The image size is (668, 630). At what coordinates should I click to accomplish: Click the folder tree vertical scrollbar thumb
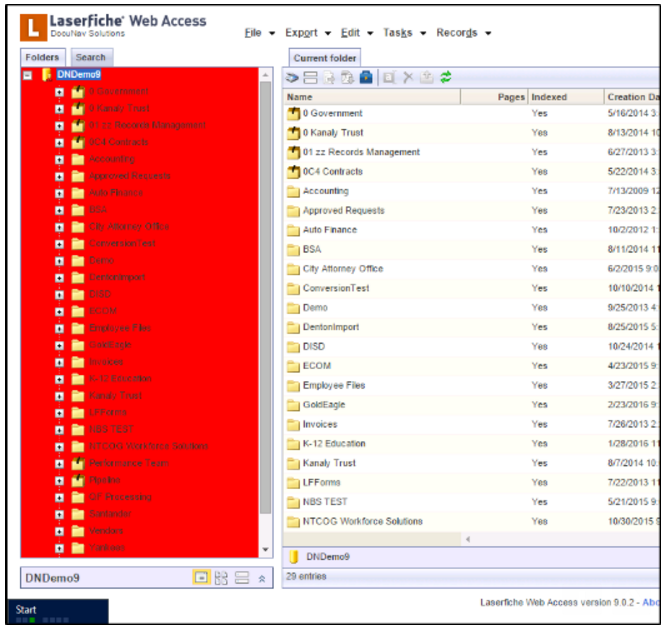(265, 297)
